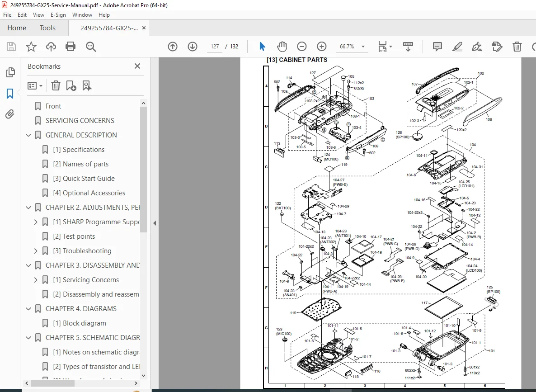Open the zoom level 66.7% dropdown

click(363, 47)
